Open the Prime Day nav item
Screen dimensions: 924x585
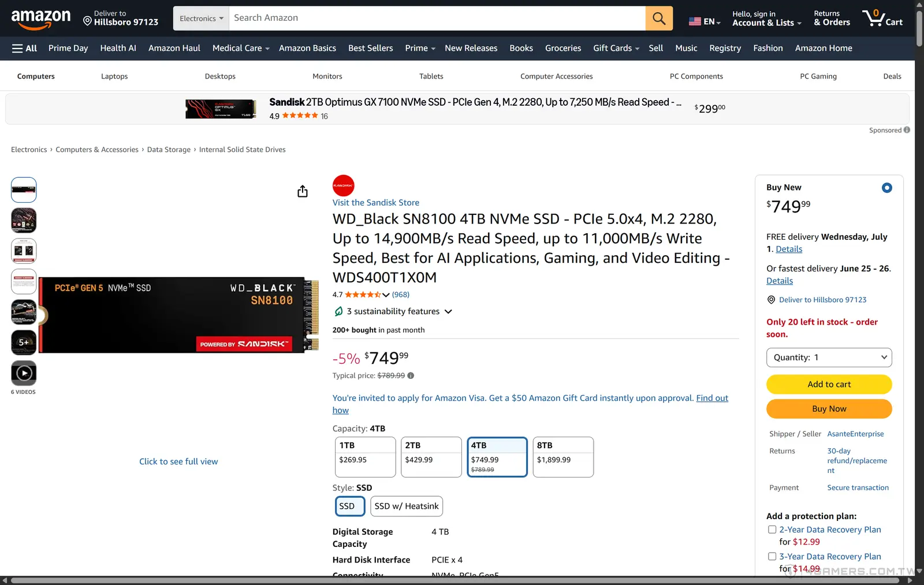tap(68, 49)
